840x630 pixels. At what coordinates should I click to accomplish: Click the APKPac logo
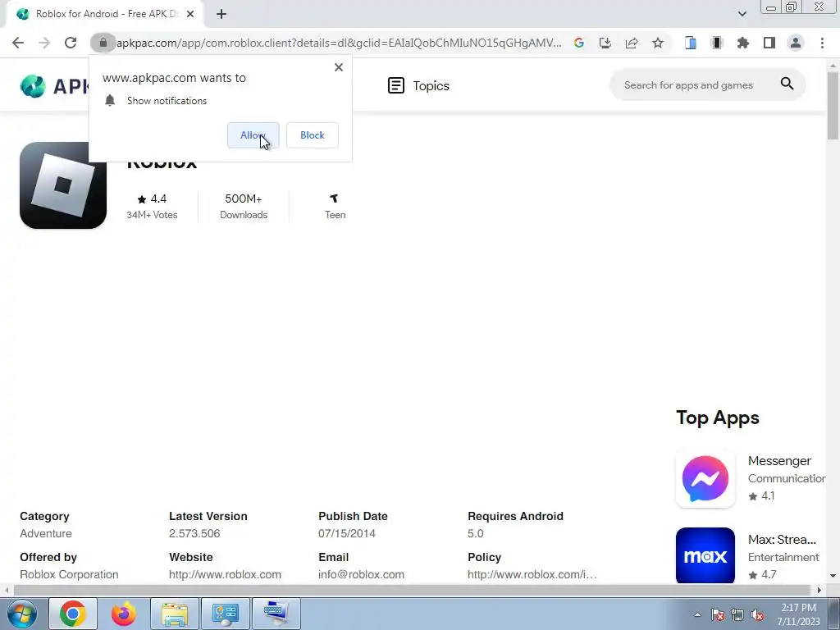53,85
